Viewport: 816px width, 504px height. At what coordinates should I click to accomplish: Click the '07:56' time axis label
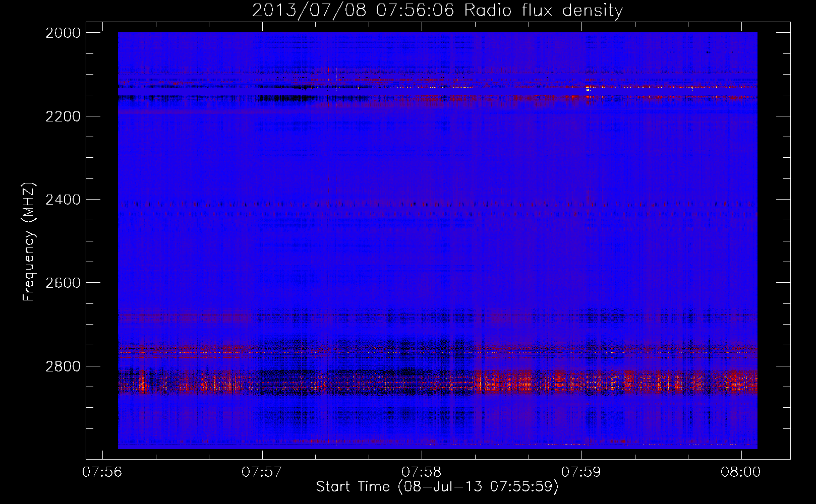pyautogui.click(x=103, y=472)
